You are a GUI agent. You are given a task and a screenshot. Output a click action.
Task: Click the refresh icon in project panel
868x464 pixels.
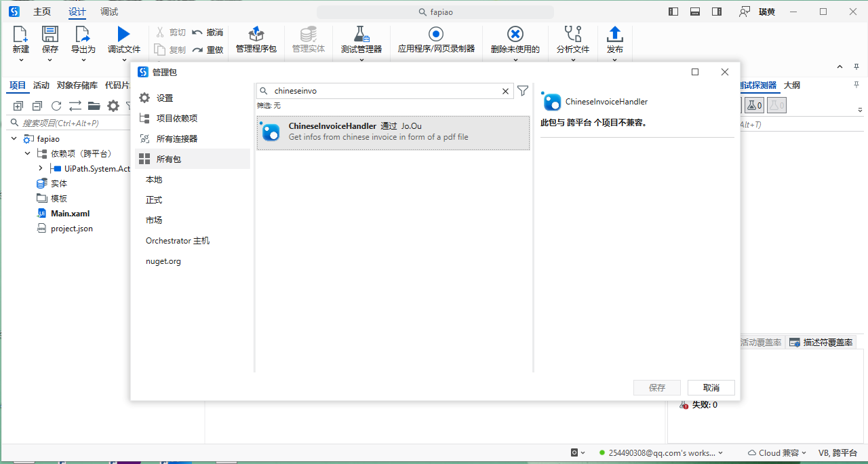pos(56,106)
